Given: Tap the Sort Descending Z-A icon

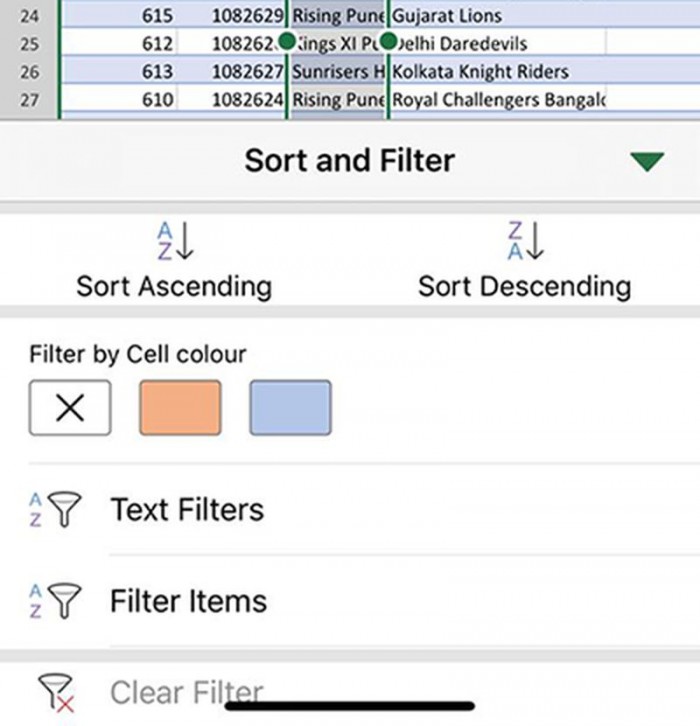Looking at the screenshot, I should (525, 241).
